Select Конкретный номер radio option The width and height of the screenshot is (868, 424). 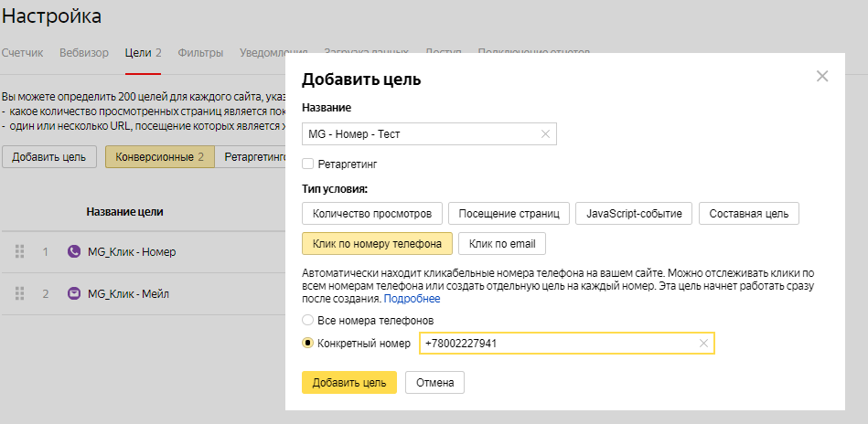click(307, 344)
